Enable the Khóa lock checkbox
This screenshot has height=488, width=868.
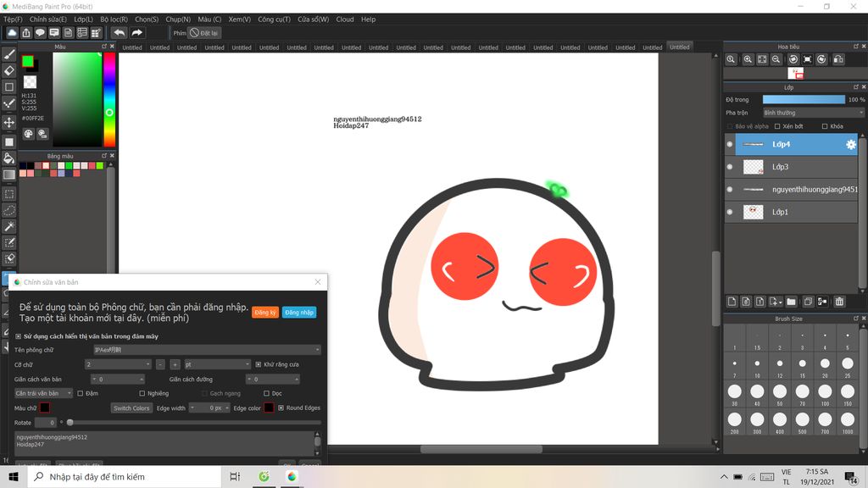coord(825,126)
